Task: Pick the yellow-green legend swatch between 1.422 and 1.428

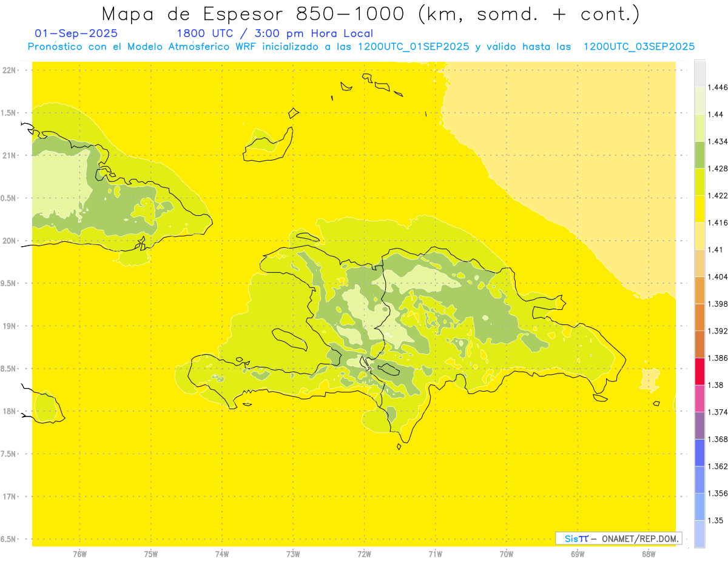Action: (699, 182)
